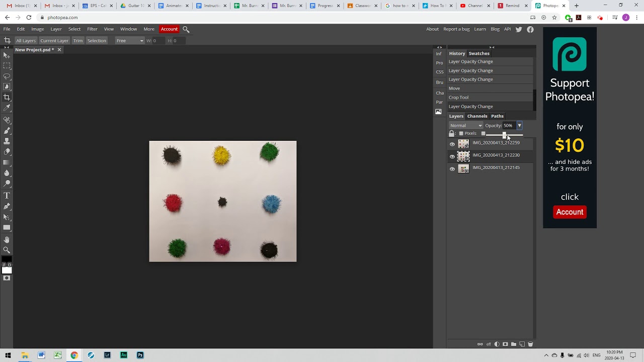Screen dimensions: 644x362
Task: Collapse the right panel column arrows
Action: [x=492, y=47]
